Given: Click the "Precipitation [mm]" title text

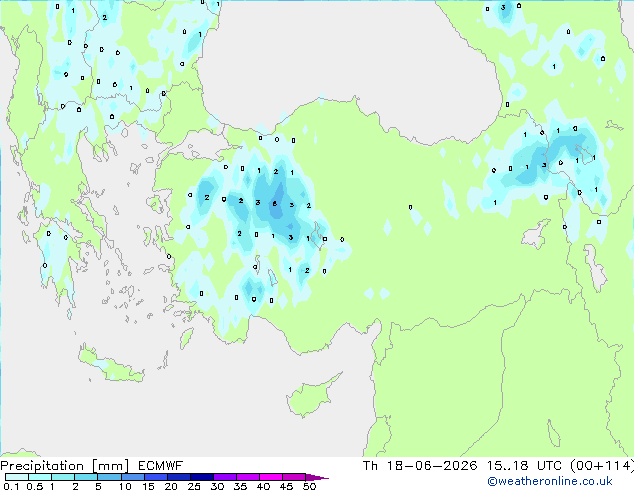Looking at the screenshot, I should pos(65,466).
